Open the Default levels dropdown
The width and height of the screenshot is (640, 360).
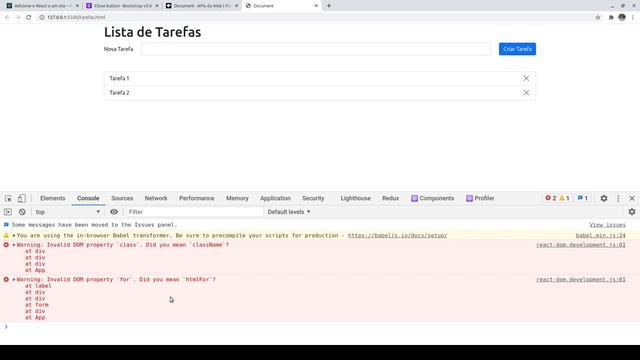point(289,212)
